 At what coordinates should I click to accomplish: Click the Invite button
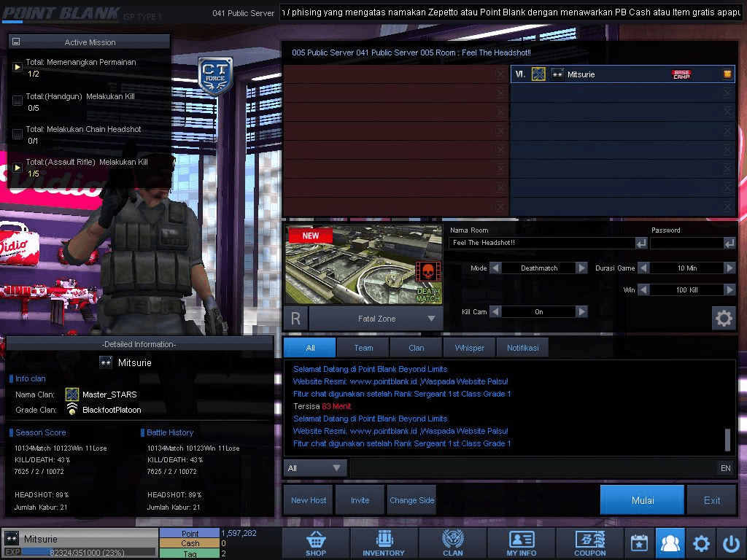click(x=360, y=500)
